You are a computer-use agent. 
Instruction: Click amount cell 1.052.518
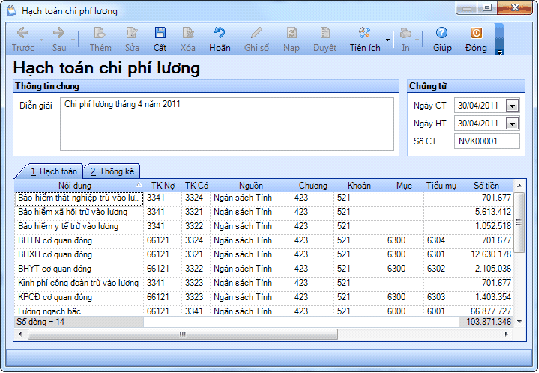click(493, 226)
